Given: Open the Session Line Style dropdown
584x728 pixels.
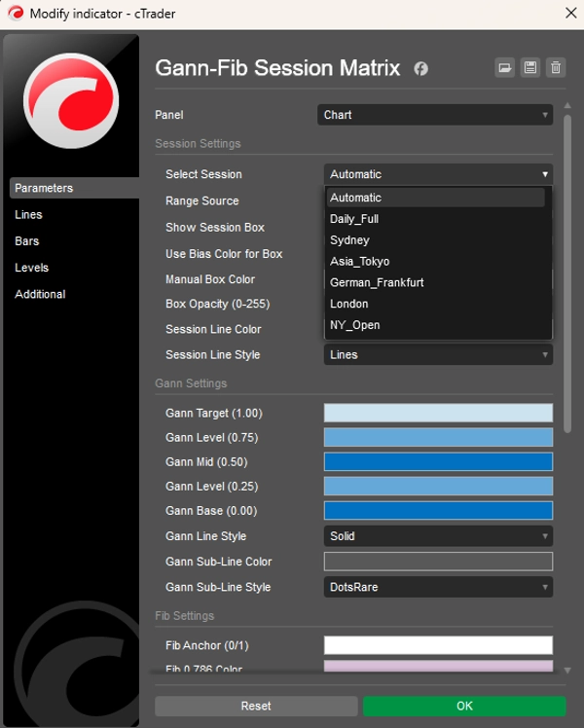Looking at the screenshot, I should [x=437, y=354].
